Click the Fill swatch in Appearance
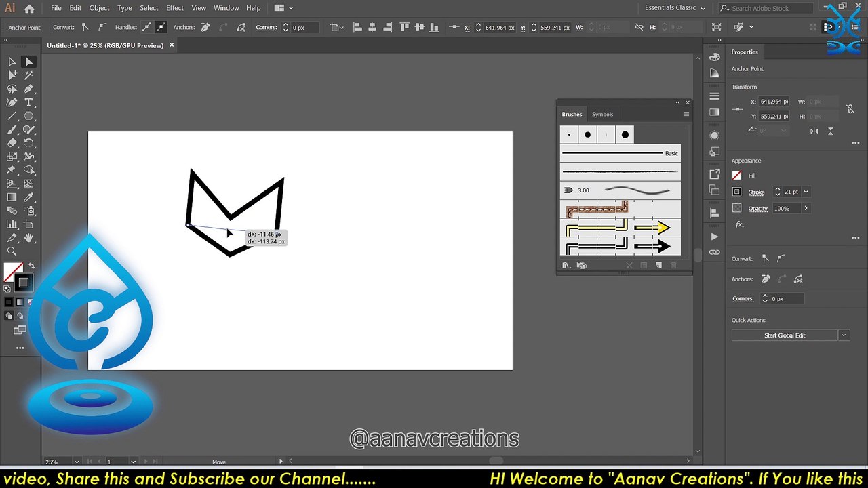 pyautogui.click(x=737, y=176)
